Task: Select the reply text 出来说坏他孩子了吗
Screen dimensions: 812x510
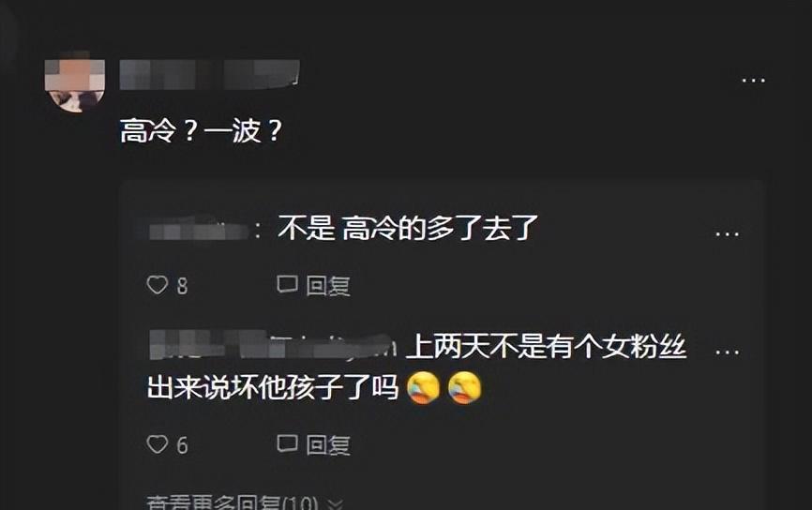Action: click(273, 387)
